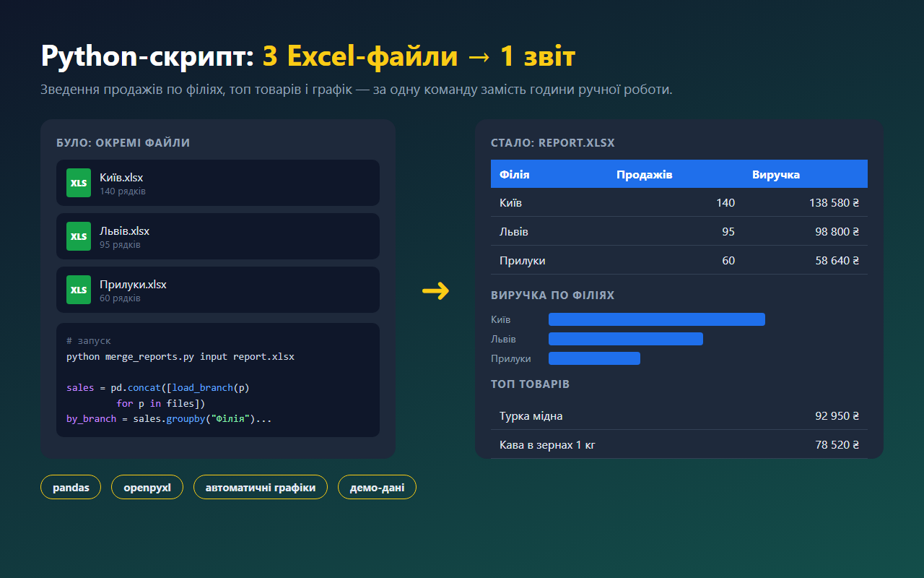Screen dimensions: 924x578
Task: Select the "58 640 ₴" revenue cell
Action: tap(837, 261)
